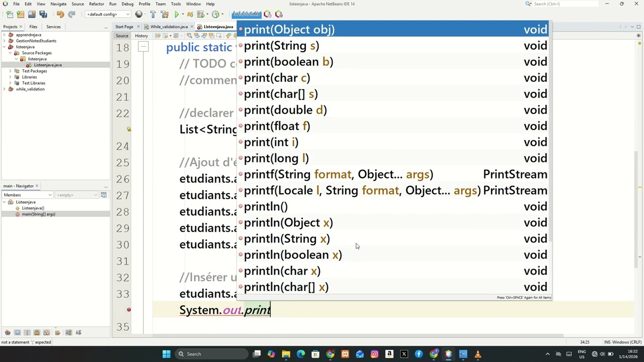Click the globe browser icon in toolbar
The width and height of the screenshot is (644, 362).
pos(139,14)
